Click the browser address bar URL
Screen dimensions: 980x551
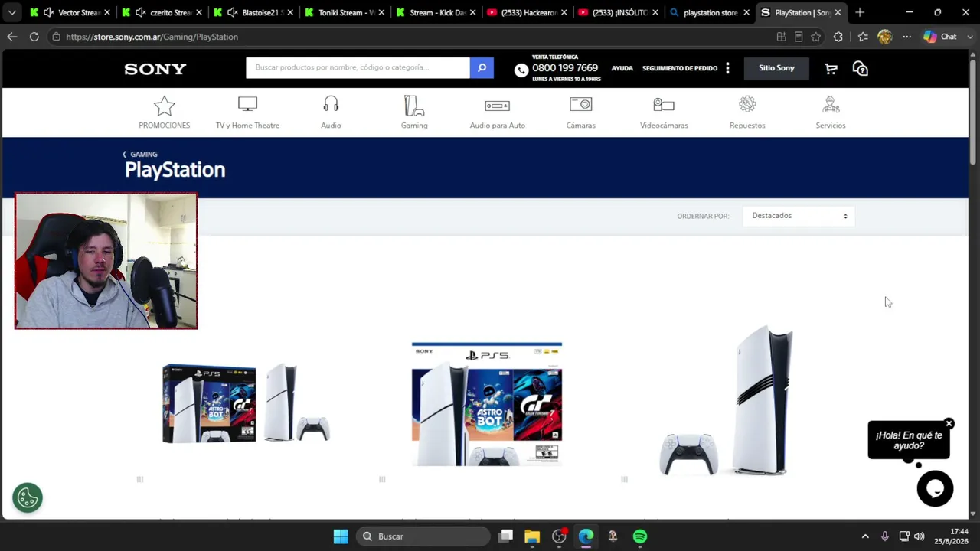coord(152,37)
